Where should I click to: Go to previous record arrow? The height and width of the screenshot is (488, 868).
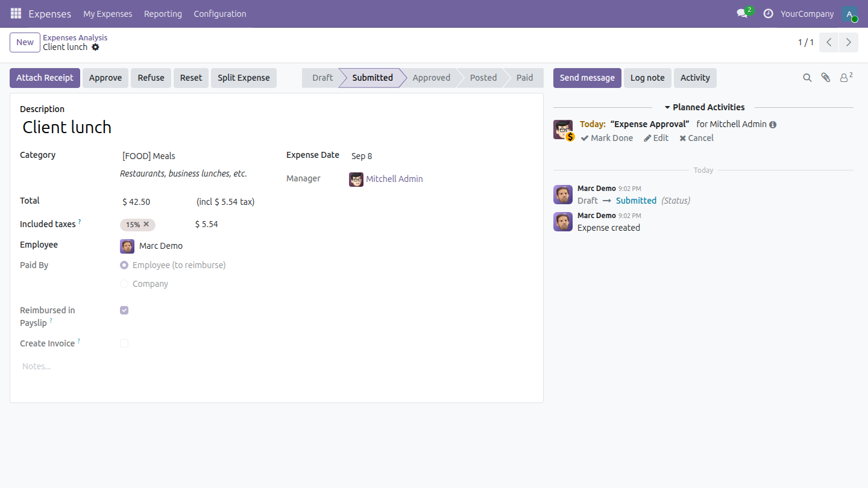click(829, 42)
